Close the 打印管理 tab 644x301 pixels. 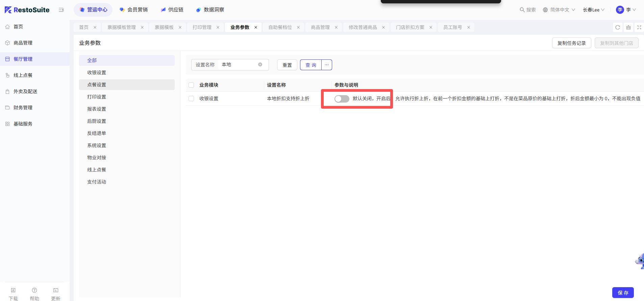218,27
